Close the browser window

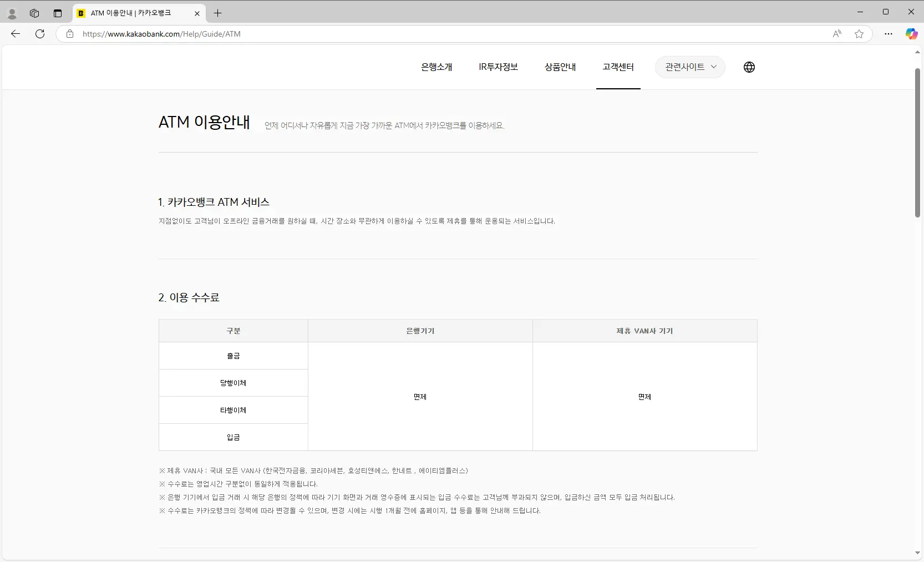(x=911, y=12)
